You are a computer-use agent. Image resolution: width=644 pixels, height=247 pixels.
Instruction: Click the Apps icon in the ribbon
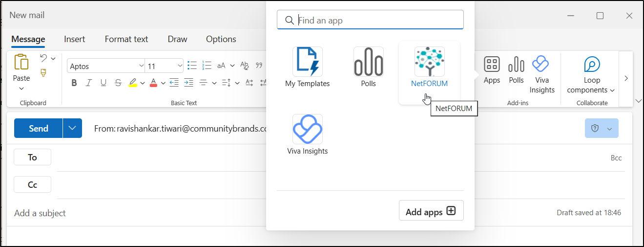[492, 70]
